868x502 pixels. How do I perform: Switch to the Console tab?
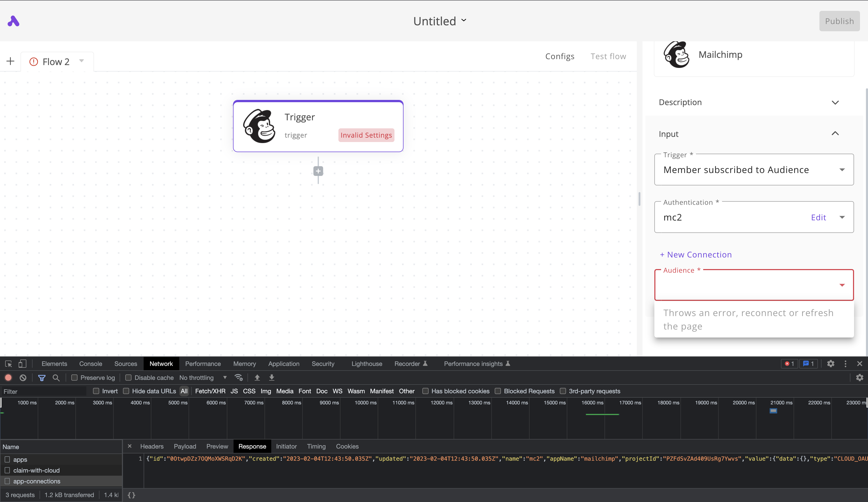90,364
